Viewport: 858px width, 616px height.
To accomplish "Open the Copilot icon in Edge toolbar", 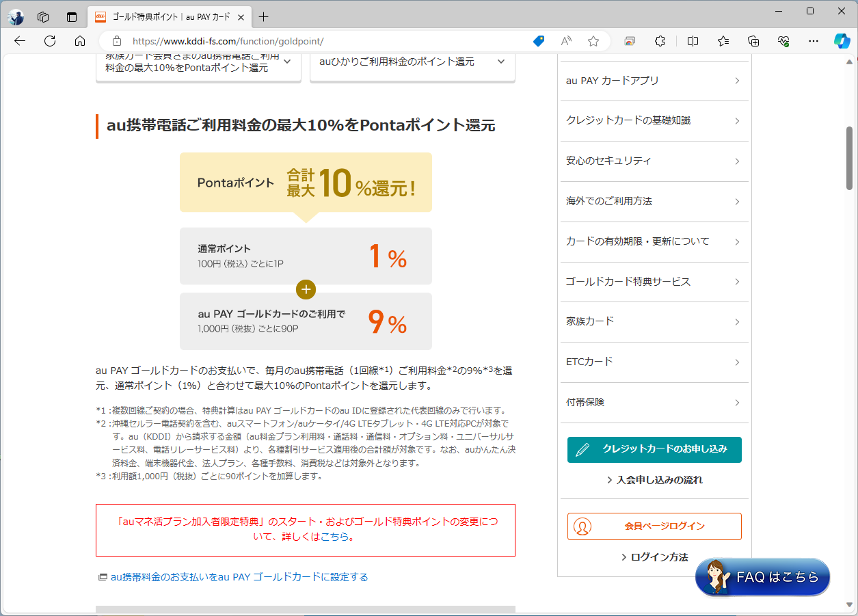I will tap(842, 41).
